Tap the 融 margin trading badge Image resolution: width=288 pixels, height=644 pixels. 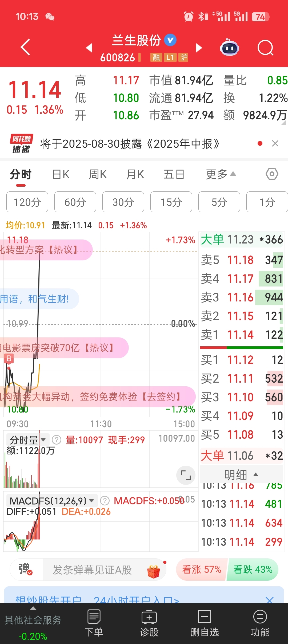(156, 57)
